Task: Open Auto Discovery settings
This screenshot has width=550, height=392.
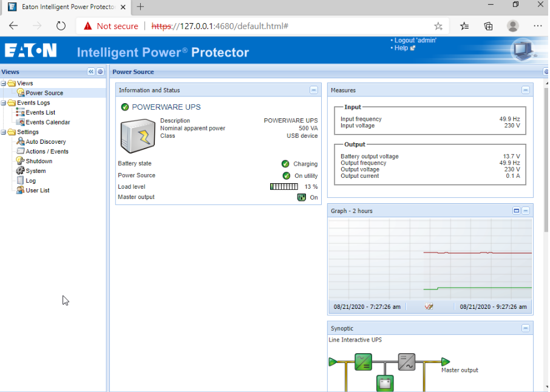Action: coord(46,141)
